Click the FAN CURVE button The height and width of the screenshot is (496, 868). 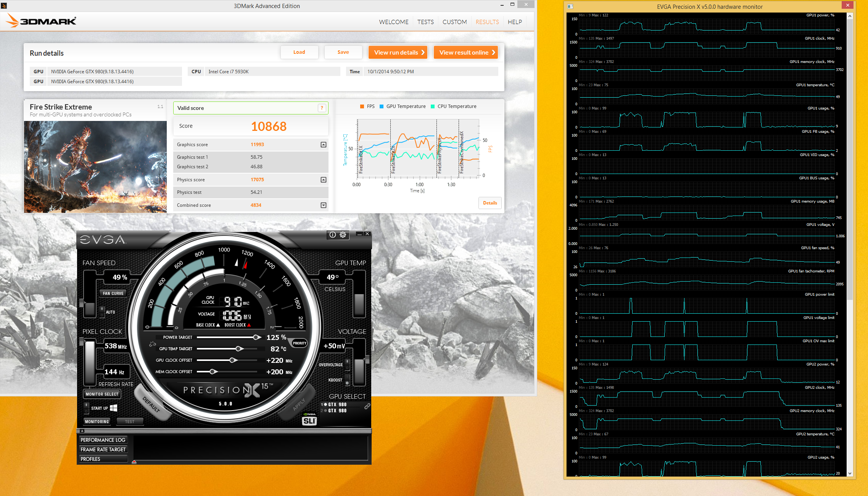pyautogui.click(x=113, y=293)
